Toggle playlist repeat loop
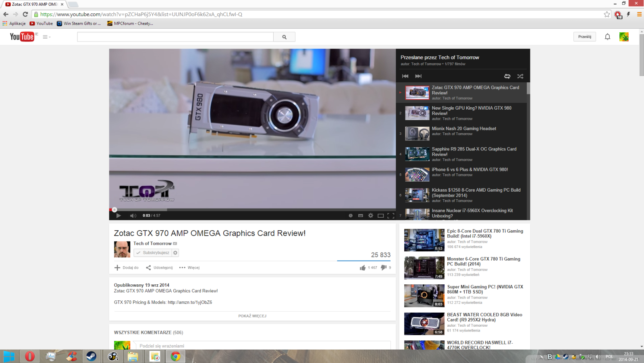Screen dimensions: 644x363 tap(507, 76)
